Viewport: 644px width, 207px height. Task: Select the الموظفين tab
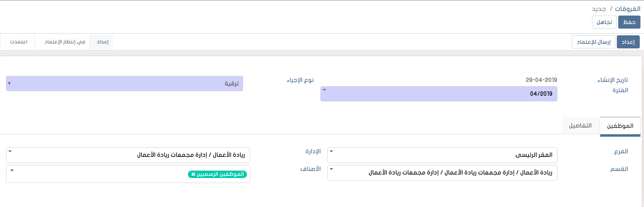pos(620,126)
